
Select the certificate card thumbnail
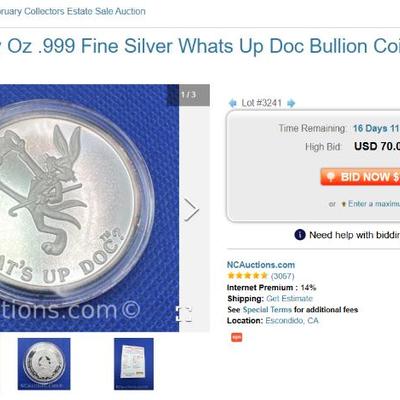tap(134, 364)
